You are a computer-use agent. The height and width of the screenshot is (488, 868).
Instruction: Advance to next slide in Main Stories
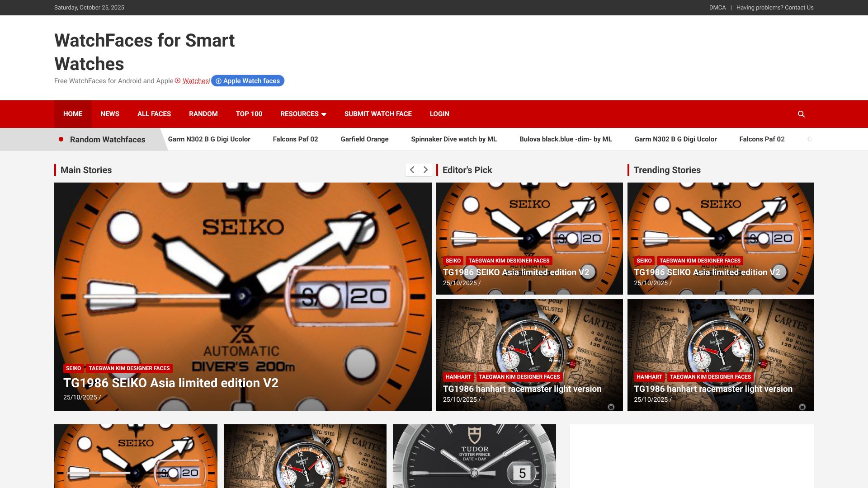coord(425,170)
